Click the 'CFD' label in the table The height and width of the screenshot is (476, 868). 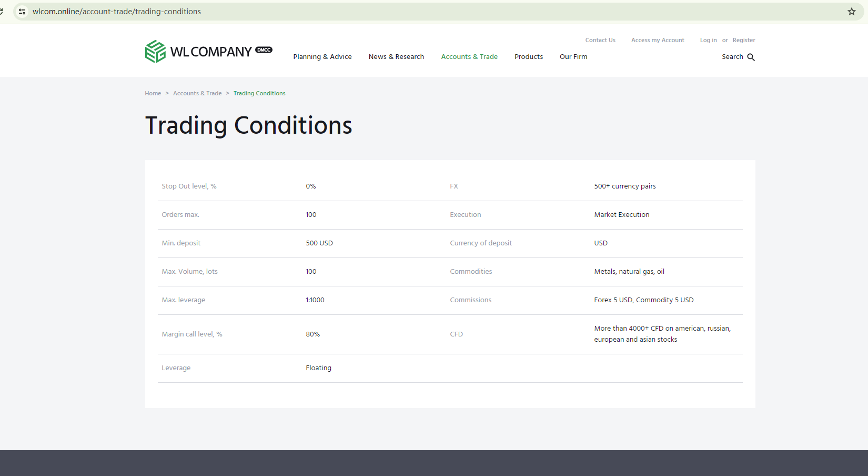coord(457,334)
